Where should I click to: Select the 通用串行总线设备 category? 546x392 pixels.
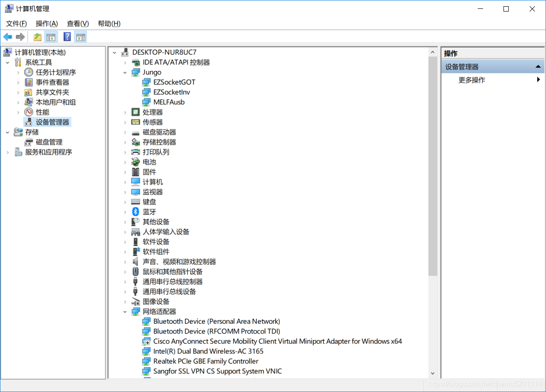169,291
